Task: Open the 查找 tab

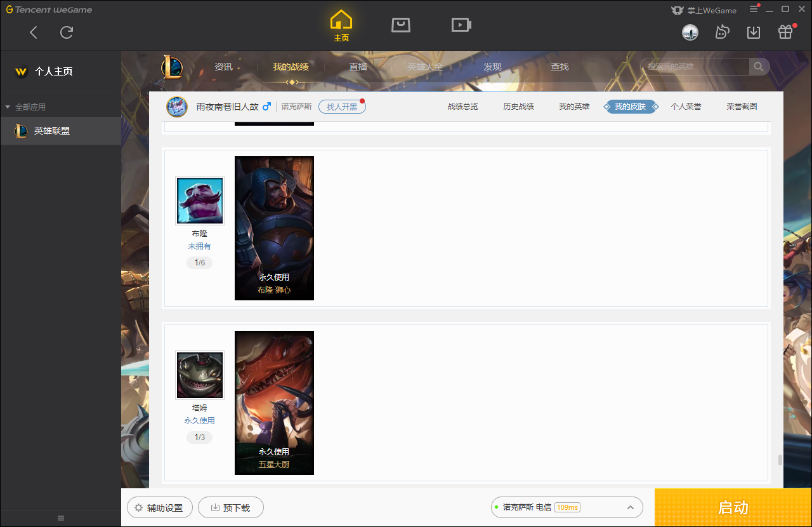Action: coord(560,67)
